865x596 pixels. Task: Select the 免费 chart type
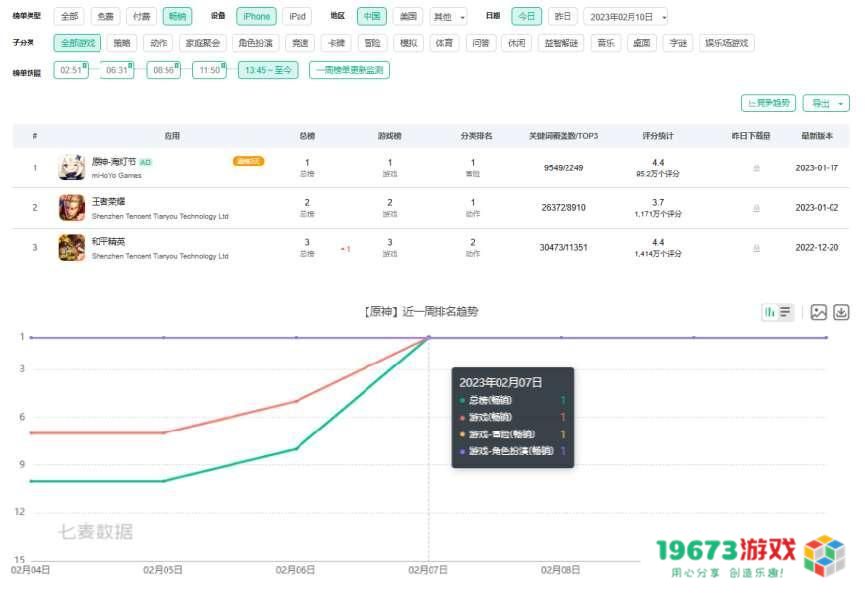coord(104,16)
